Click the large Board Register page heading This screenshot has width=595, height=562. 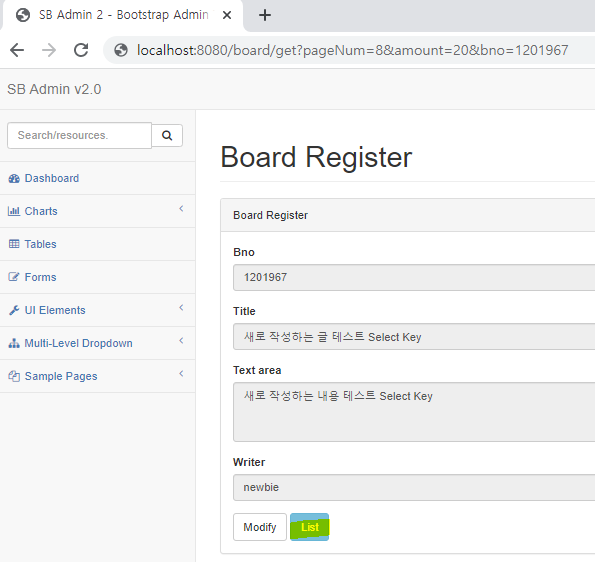(x=316, y=157)
